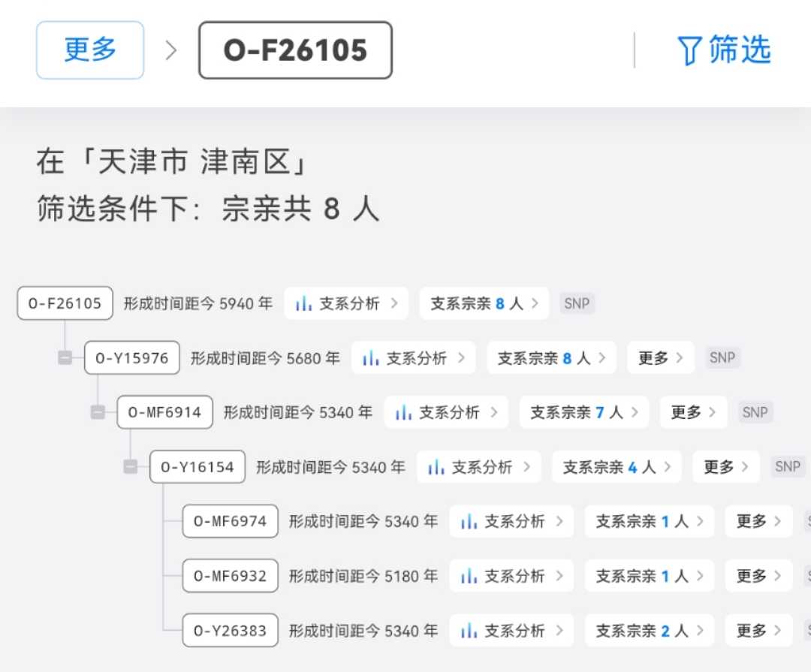Collapse the O-Y15976 branch node
Image resolution: width=811 pixels, height=672 pixels.
click(65, 358)
